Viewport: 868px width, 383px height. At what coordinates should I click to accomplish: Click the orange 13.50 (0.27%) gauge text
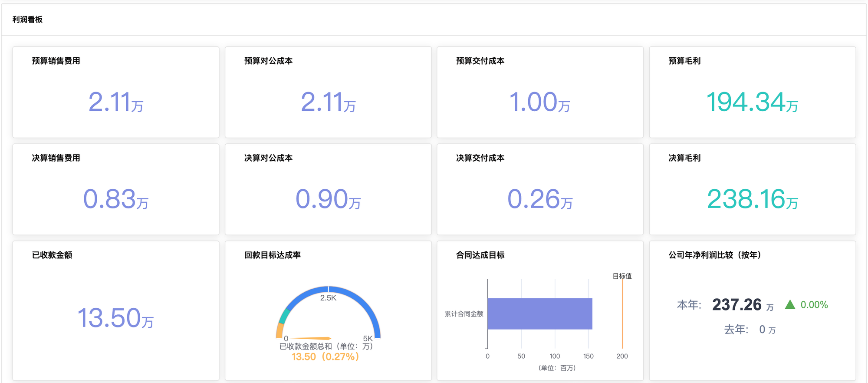[325, 357]
